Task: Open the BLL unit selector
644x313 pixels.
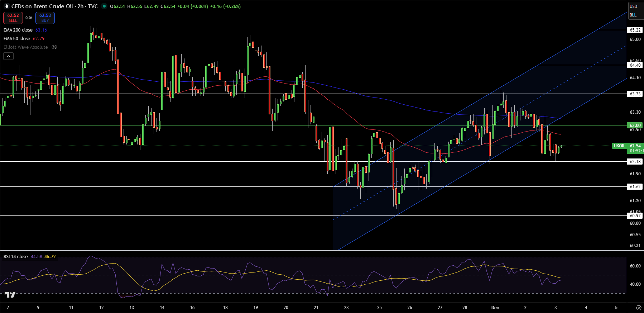Action: (633, 15)
